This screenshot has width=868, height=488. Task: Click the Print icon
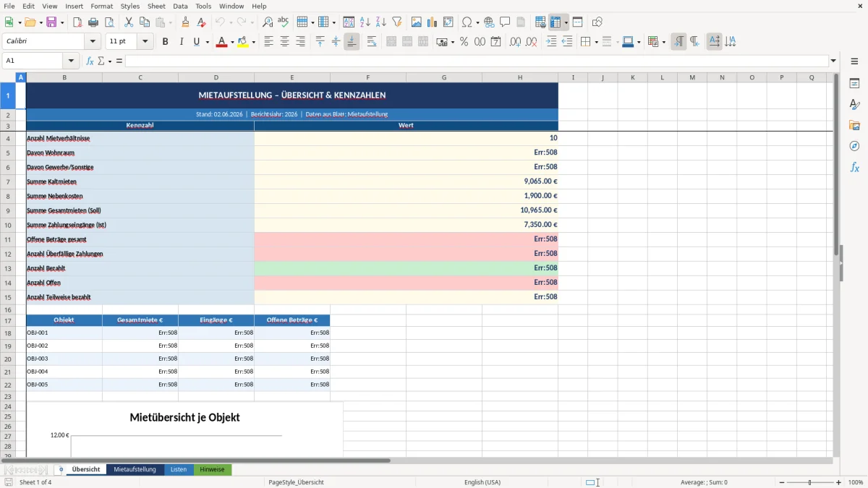pyautogui.click(x=93, y=22)
